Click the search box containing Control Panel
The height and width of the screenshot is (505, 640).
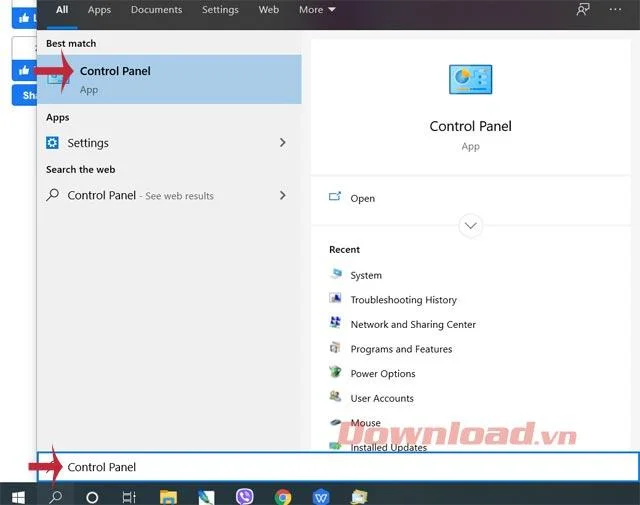338,467
